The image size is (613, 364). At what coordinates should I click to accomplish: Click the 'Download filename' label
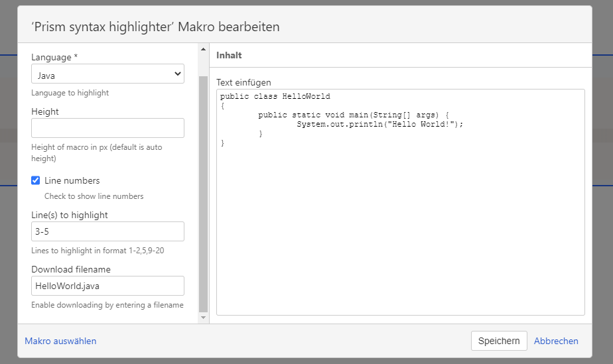tap(71, 269)
